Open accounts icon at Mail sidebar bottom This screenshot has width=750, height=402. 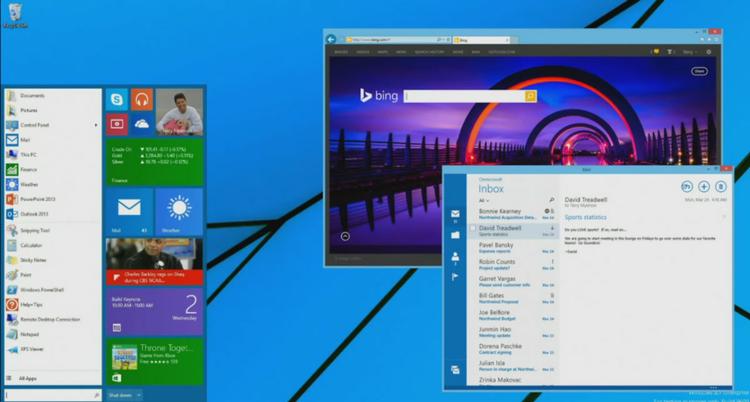455,369
